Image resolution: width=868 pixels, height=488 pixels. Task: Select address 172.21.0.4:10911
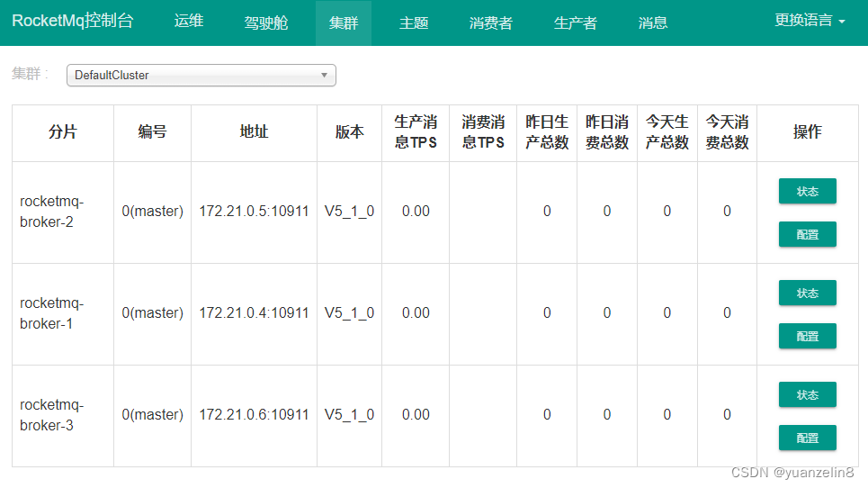[254, 313]
